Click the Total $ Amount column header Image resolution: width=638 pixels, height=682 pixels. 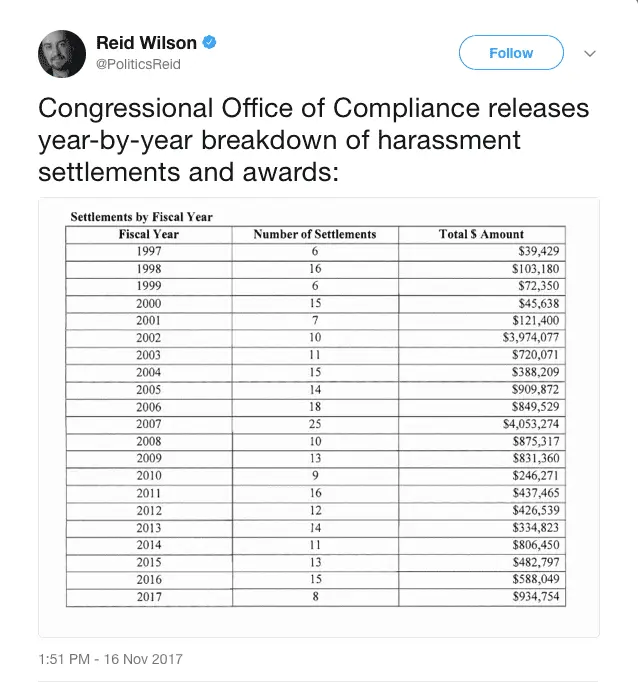point(481,234)
